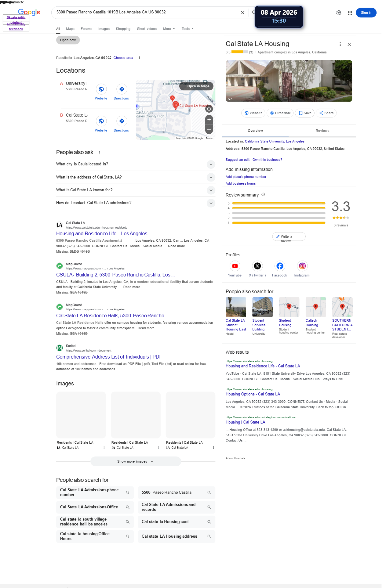Open X (Twitter) profile
Image resolution: width=386 pixels, height=588 pixels.
[x=257, y=266]
